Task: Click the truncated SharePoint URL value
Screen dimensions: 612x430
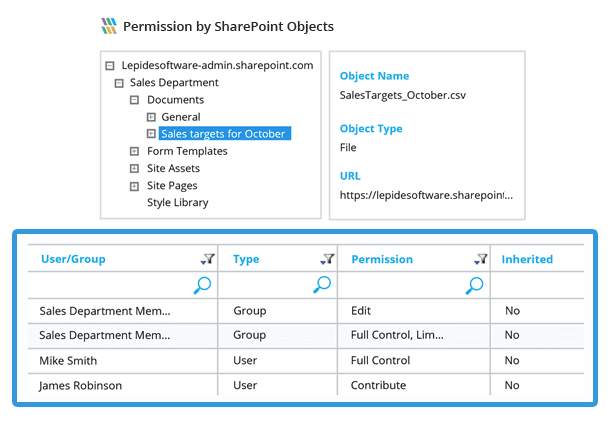Action: point(426,195)
